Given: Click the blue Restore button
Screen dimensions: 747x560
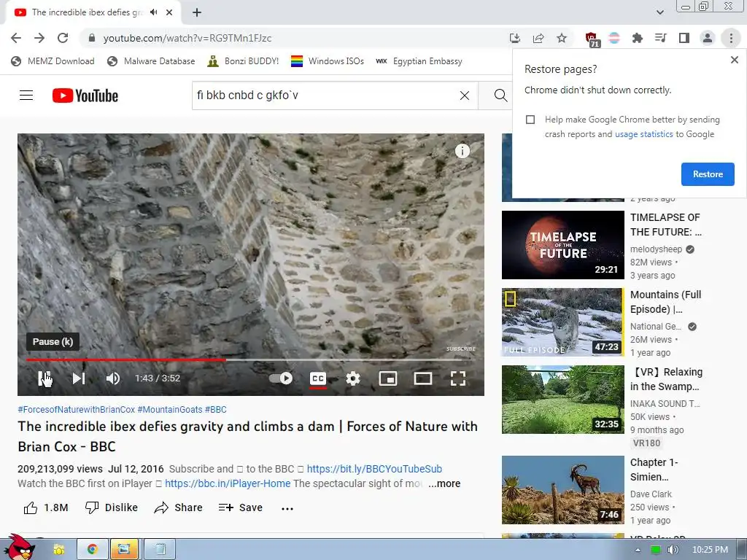Looking at the screenshot, I should pyautogui.click(x=708, y=174).
